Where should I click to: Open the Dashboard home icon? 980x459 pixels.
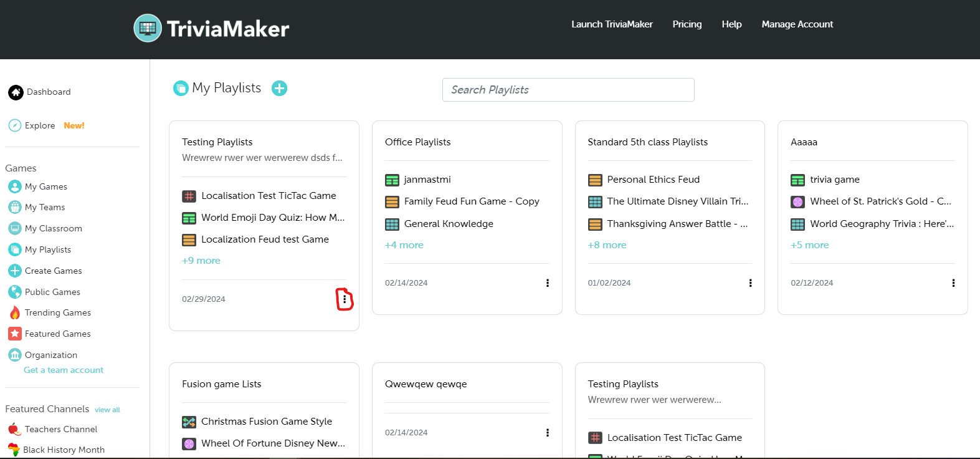click(x=16, y=92)
